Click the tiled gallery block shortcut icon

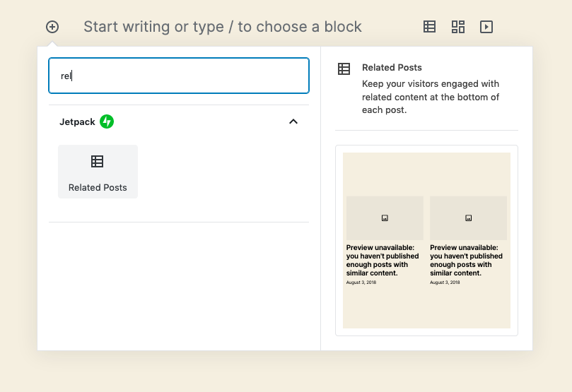pyautogui.click(x=458, y=27)
